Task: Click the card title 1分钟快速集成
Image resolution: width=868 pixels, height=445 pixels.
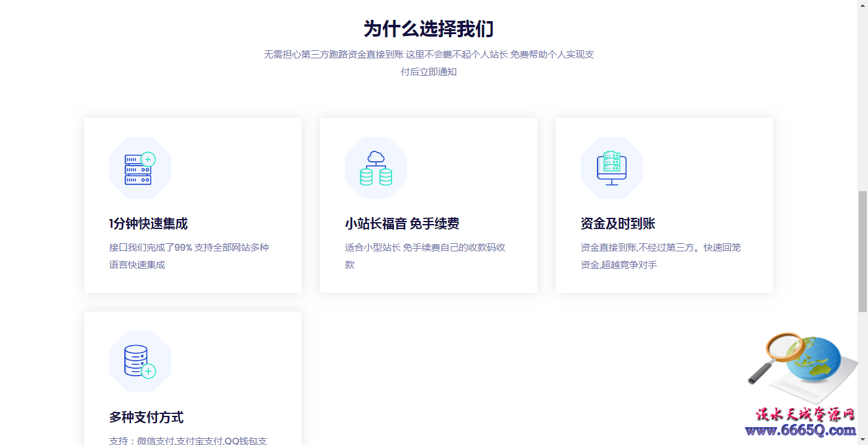Action: point(148,223)
